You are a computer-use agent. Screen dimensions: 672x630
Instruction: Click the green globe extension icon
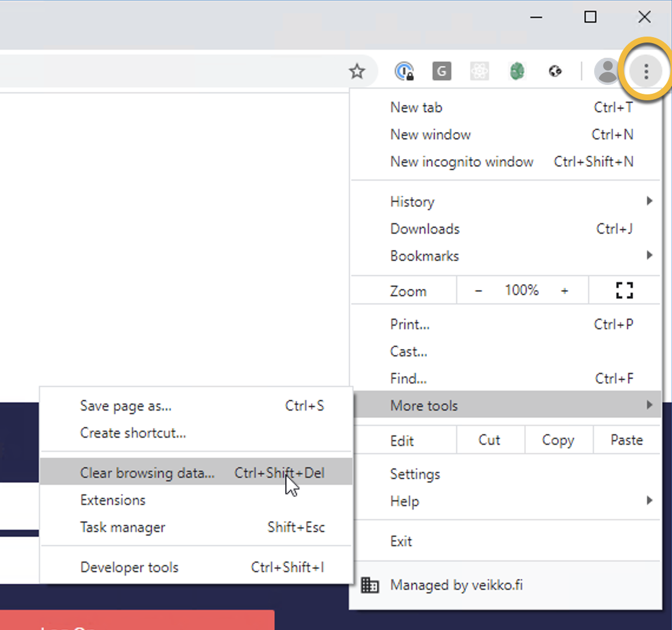point(517,71)
